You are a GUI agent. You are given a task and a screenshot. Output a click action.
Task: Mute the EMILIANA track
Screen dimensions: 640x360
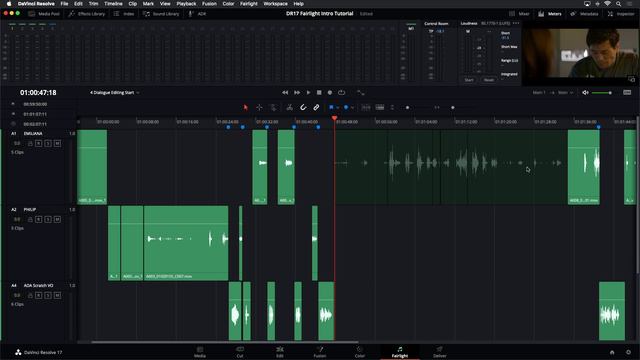tap(57, 143)
